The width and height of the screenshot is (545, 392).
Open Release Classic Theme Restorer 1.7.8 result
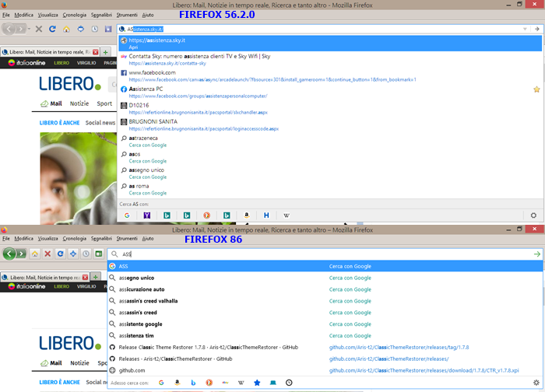325,347
